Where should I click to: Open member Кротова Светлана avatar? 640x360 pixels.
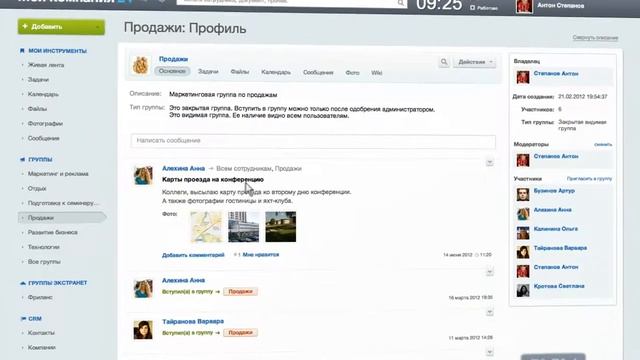pyautogui.click(x=523, y=290)
